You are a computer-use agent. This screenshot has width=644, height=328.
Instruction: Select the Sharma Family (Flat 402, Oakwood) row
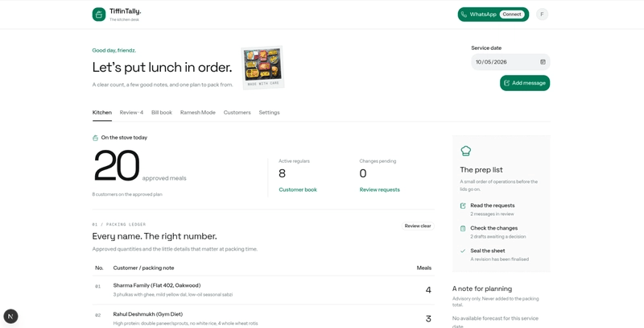click(263, 290)
